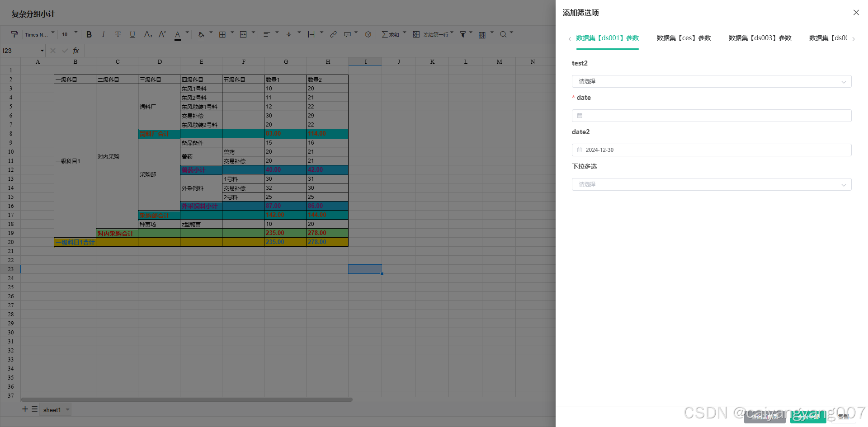Image resolution: width=868 pixels, height=427 pixels.
Task: Click the 重置 reset button
Action: [x=844, y=417]
